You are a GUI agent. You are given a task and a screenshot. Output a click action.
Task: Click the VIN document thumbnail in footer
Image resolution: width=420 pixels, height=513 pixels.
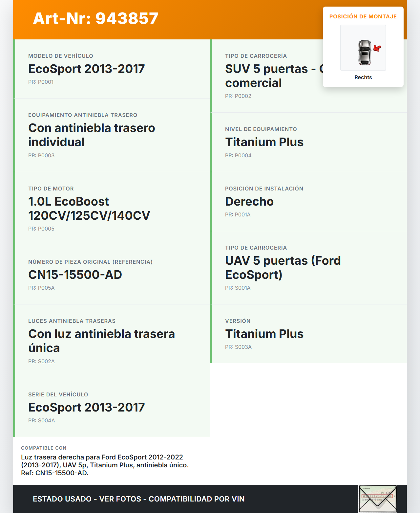[x=378, y=499]
